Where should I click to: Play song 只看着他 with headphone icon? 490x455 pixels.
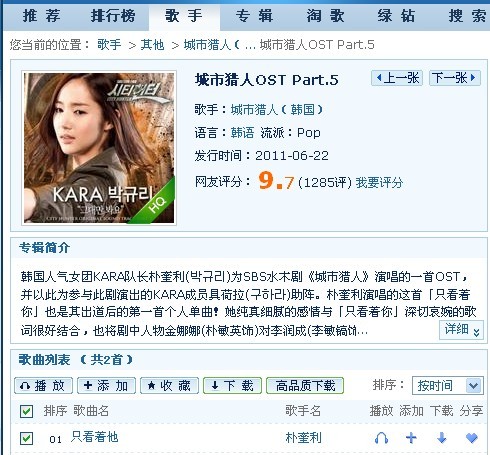[x=381, y=438]
